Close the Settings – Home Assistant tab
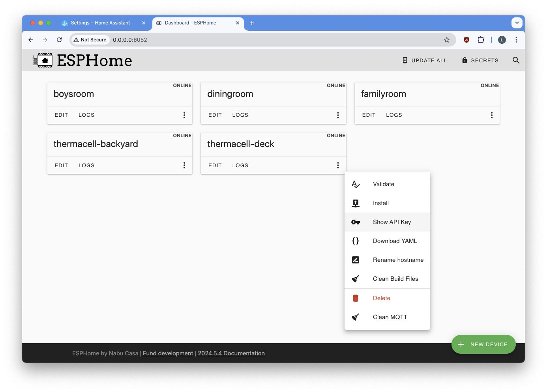Screen dimensions: 547x392 [144, 23]
